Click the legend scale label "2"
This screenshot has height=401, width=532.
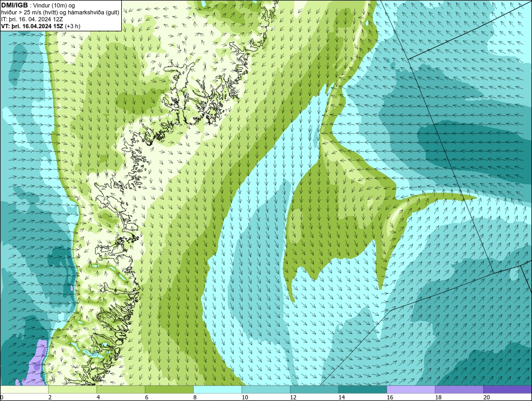(x=50, y=397)
